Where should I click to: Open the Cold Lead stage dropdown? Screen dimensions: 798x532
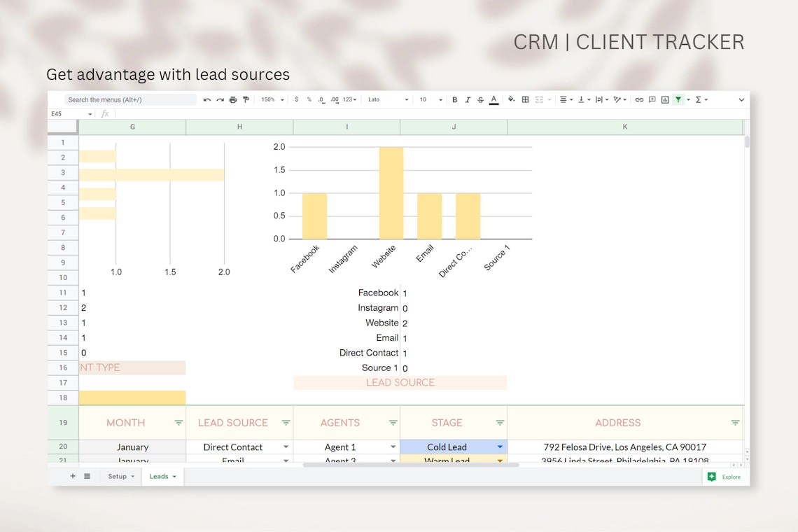pos(500,447)
